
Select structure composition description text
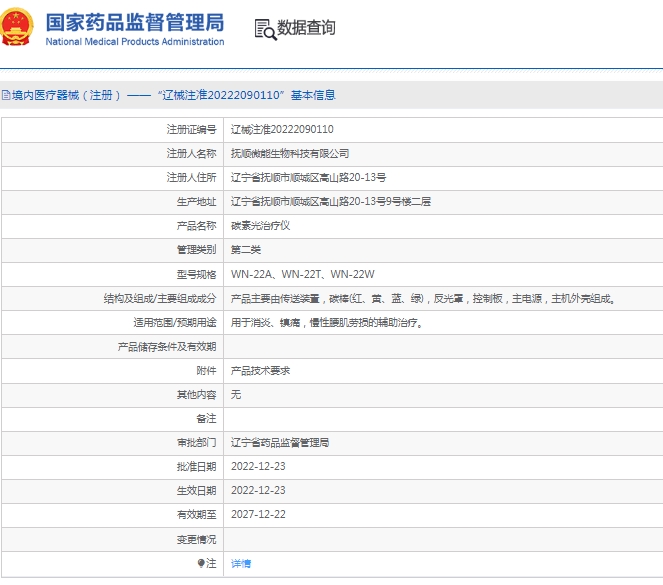[x=423, y=299]
